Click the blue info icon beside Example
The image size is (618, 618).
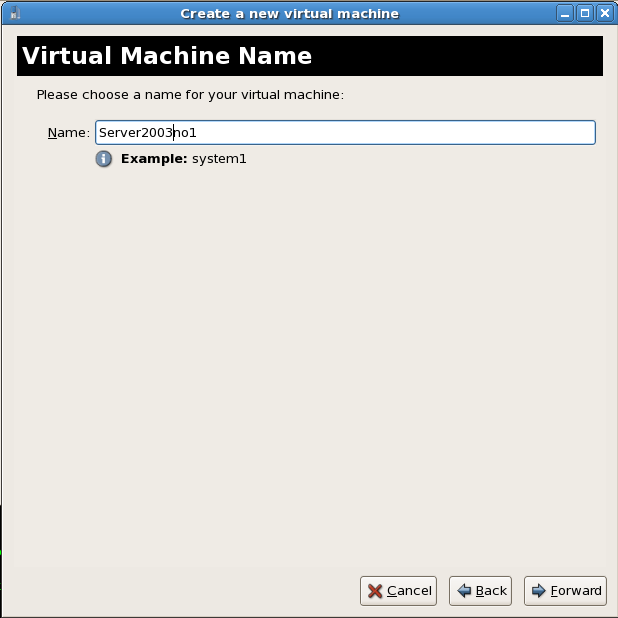point(104,159)
